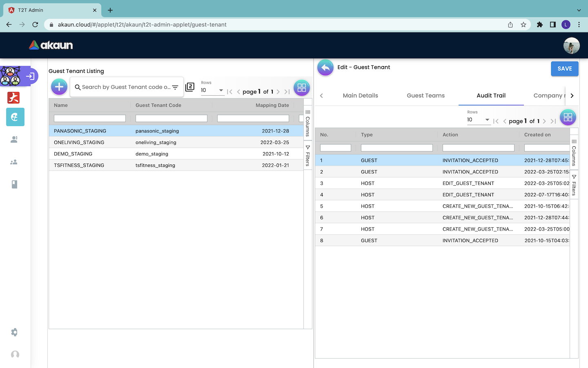
Task: Toggle the sidebar menu with the arrow icon
Action: coord(30,76)
